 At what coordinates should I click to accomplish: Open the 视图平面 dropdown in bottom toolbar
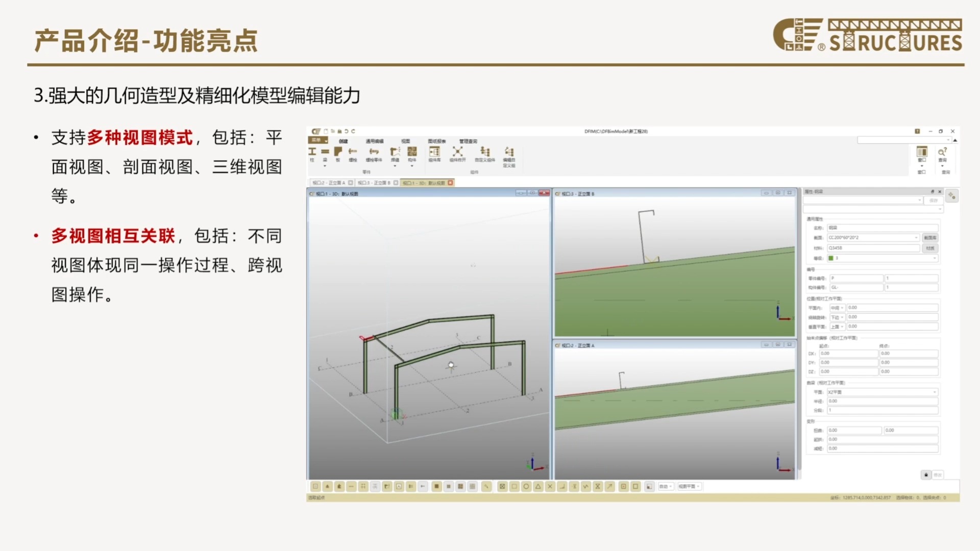click(x=689, y=487)
